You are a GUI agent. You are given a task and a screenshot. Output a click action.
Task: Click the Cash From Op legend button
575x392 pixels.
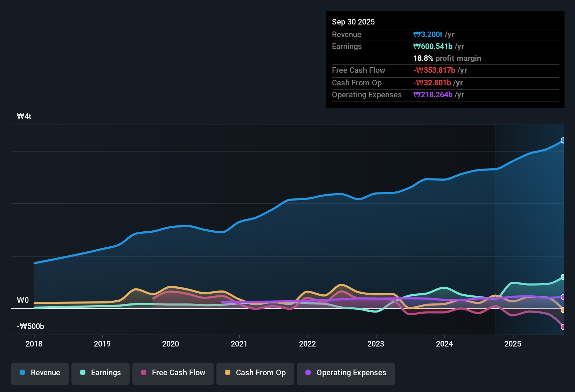coord(255,373)
